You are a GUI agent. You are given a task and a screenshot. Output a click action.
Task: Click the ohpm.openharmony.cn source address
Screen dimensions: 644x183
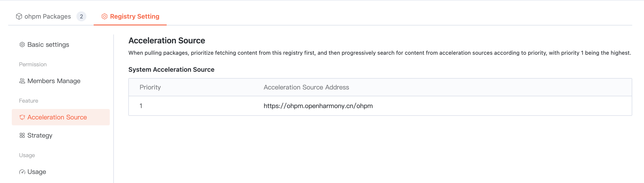(318, 106)
